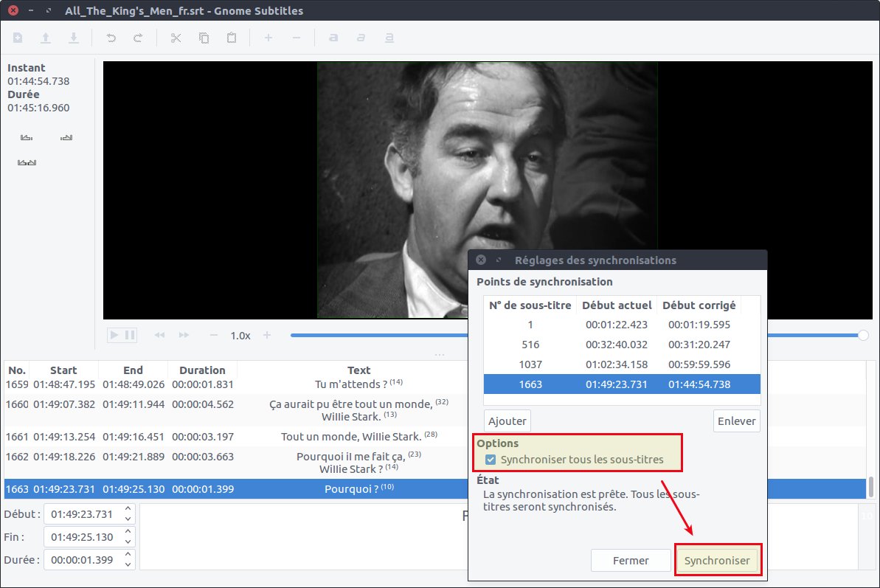Click the plus Insert subtitle toolbar icon
This screenshot has width=880, height=588.
tap(268, 38)
